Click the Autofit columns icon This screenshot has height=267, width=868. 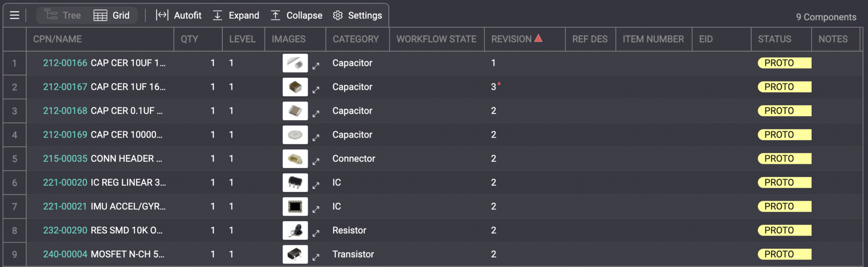[162, 15]
